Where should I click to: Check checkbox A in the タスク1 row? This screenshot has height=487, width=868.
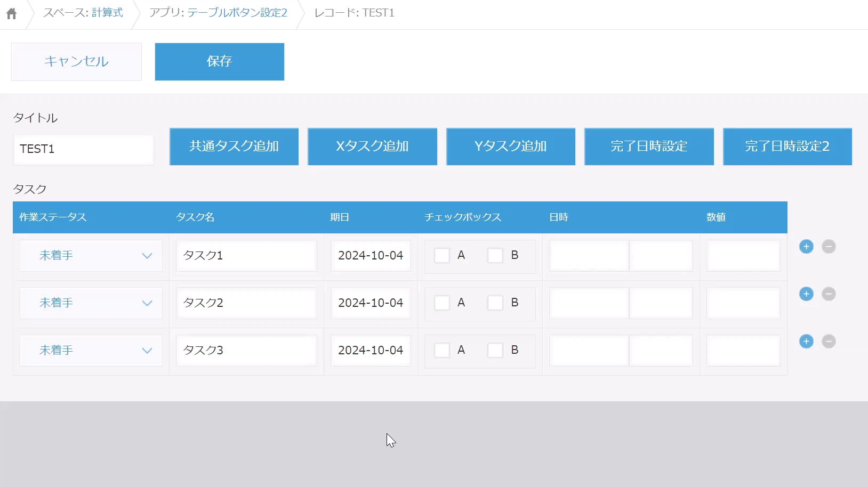[442, 255]
